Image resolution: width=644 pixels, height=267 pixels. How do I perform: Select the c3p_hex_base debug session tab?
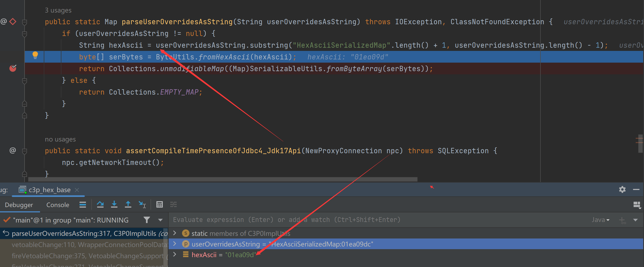tap(49, 190)
